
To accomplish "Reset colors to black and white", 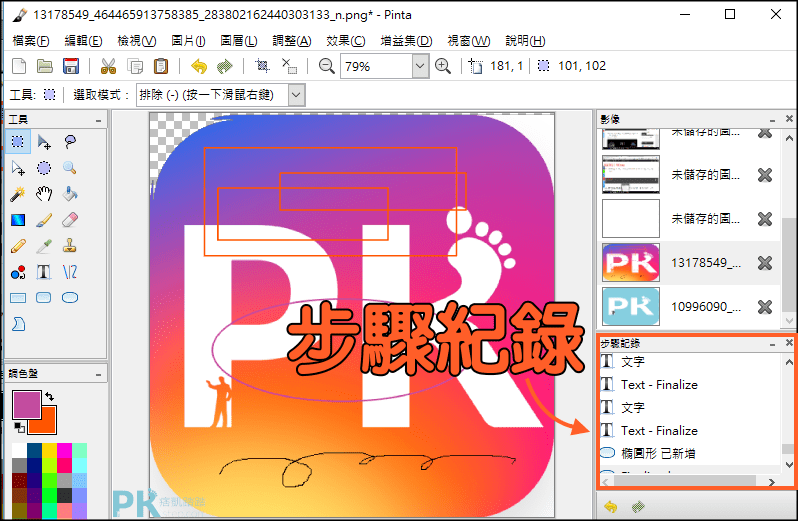I will [19, 427].
